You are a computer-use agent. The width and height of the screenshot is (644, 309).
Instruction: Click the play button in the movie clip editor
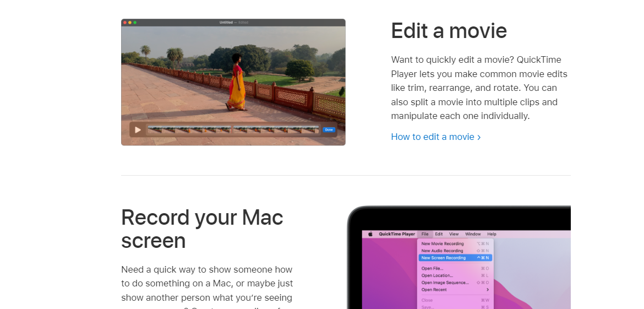pyautogui.click(x=138, y=130)
